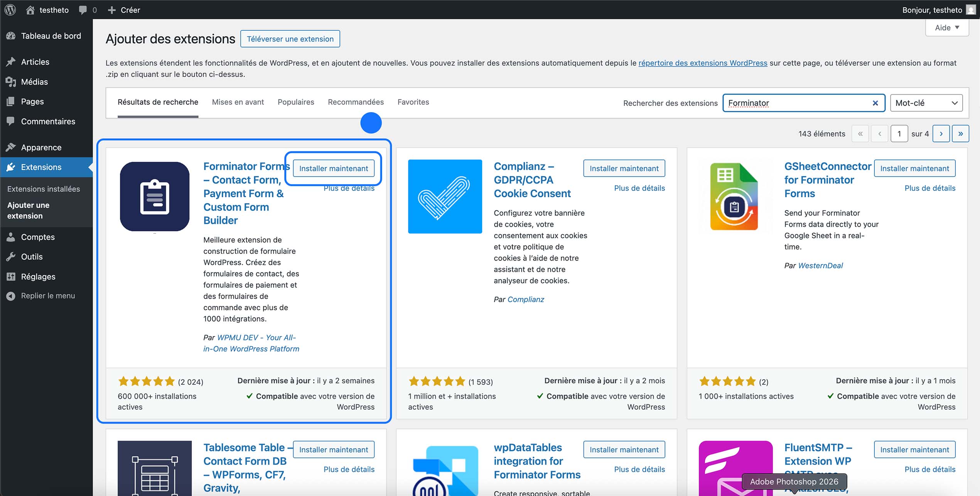980x496 pixels.
Task: Collapse the sidebar with Replier le menu
Action: point(10,295)
